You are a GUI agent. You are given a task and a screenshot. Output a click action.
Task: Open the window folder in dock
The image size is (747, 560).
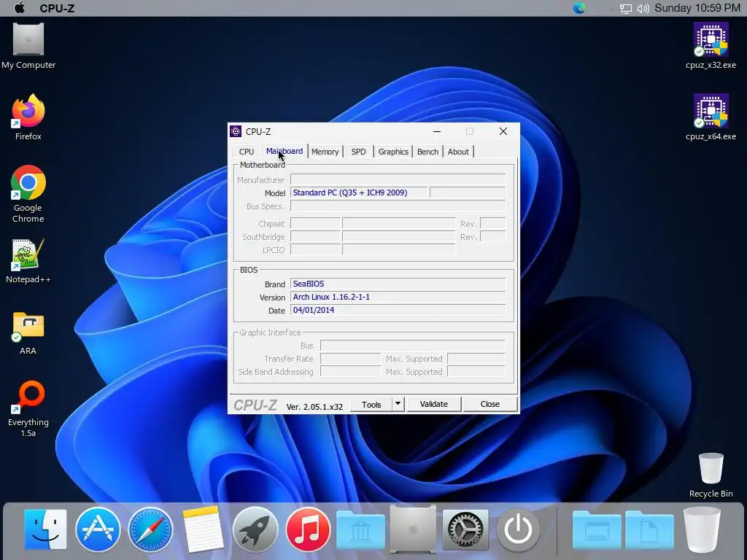click(x=597, y=529)
